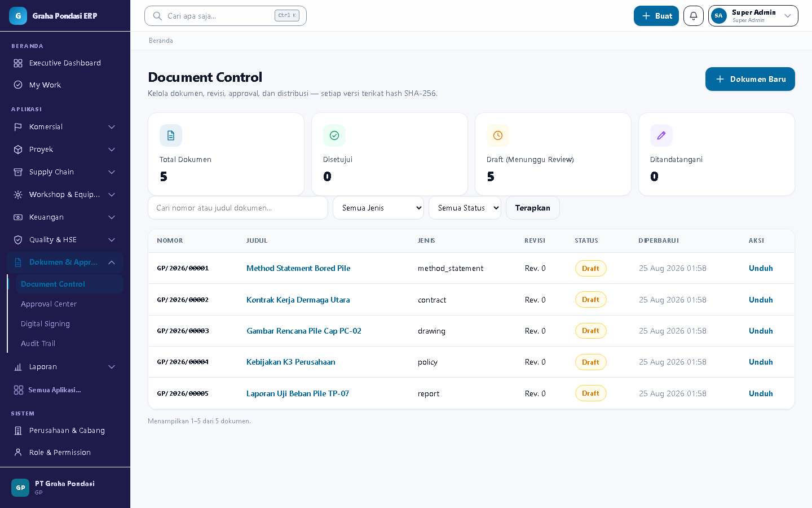Expand the Laporan menu chevron
This screenshot has height=508, width=812.
[x=112, y=367]
